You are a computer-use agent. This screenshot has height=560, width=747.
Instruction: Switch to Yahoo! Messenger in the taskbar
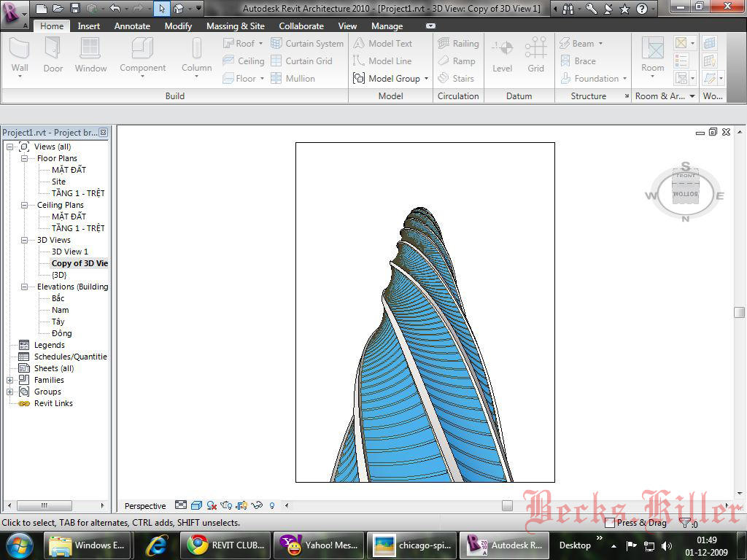click(320, 545)
